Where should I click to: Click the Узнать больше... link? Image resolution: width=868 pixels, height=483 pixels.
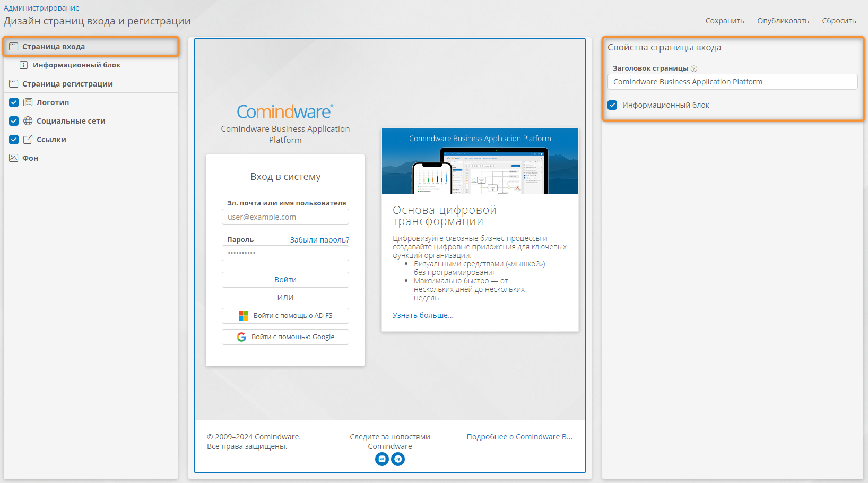(x=423, y=315)
